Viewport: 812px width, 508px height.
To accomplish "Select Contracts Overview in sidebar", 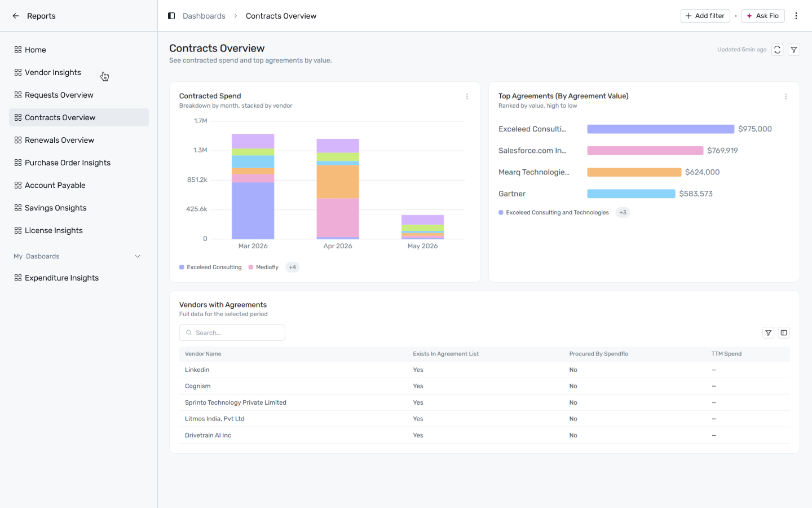I will point(79,117).
